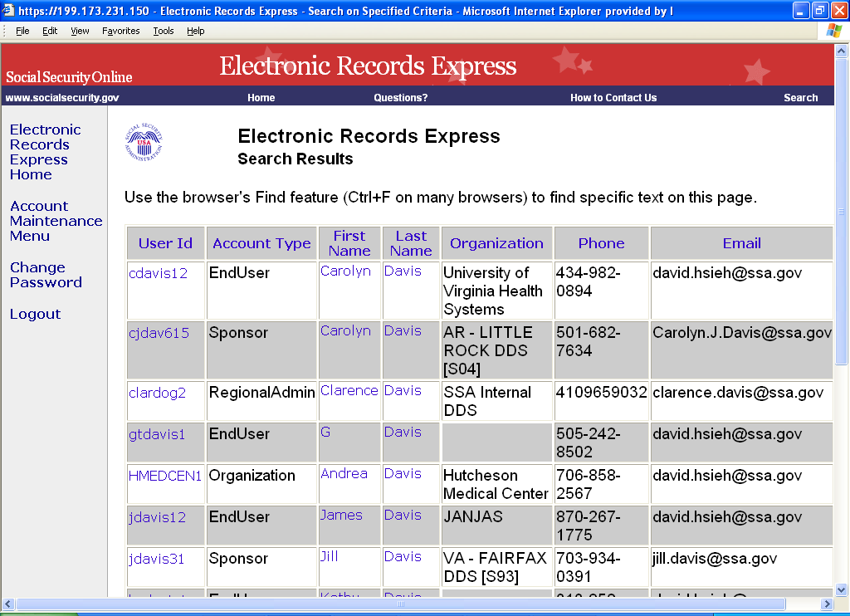The image size is (850, 616).
Task: Sort by Account Type column header
Action: [x=261, y=243]
